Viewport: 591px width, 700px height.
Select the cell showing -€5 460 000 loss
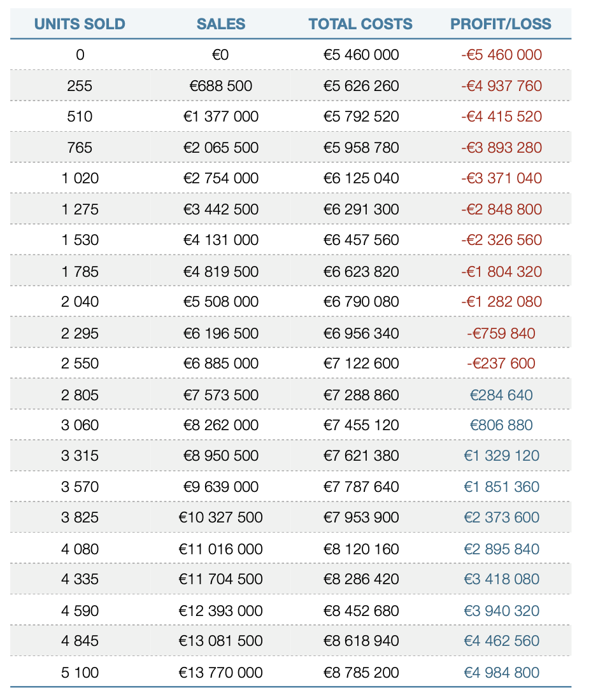coord(501,55)
